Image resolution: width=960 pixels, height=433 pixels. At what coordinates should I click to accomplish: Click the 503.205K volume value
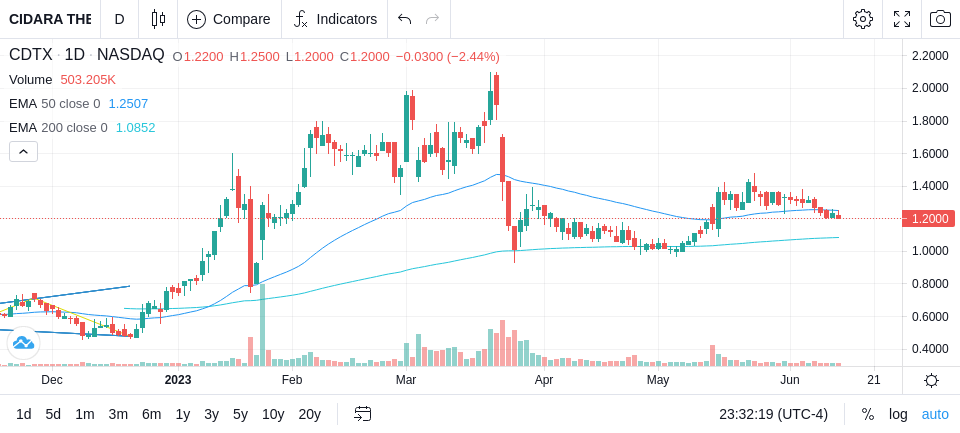point(88,80)
